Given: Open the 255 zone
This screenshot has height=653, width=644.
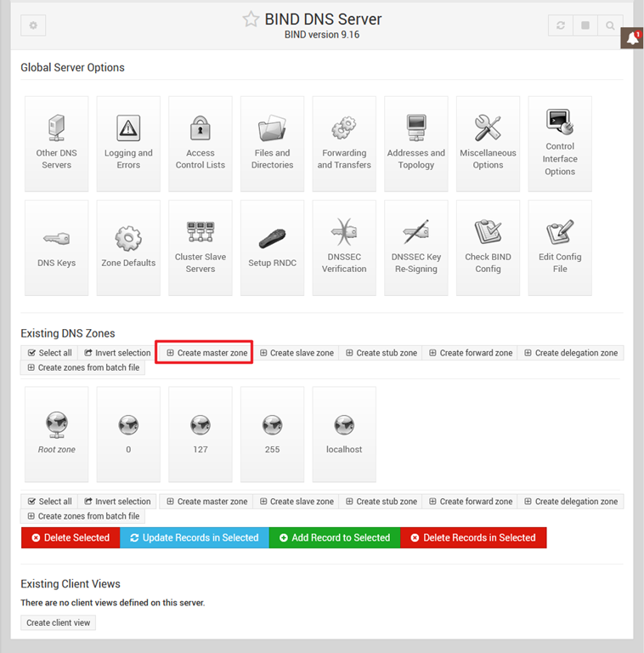Looking at the screenshot, I should [273, 434].
